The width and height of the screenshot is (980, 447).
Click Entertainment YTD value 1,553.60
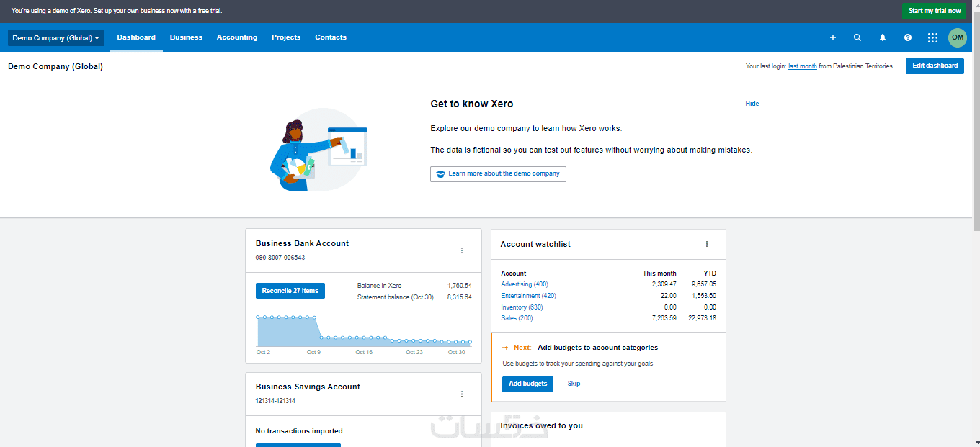(703, 296)
